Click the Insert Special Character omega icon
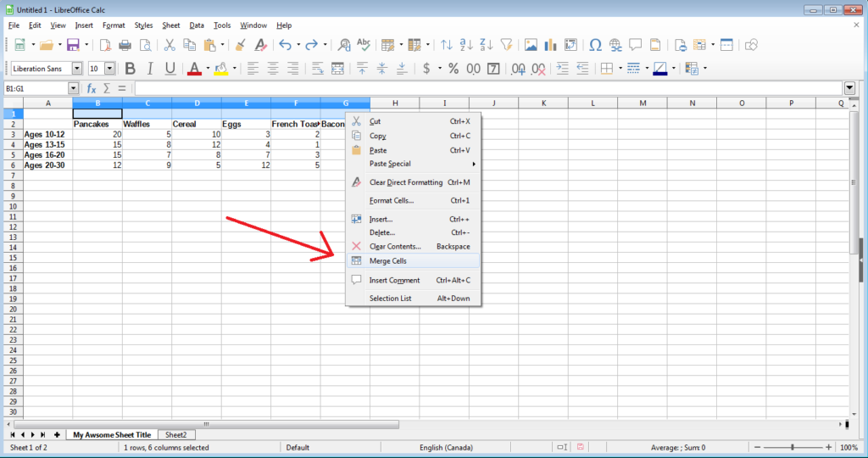 [x=595, y=45]
